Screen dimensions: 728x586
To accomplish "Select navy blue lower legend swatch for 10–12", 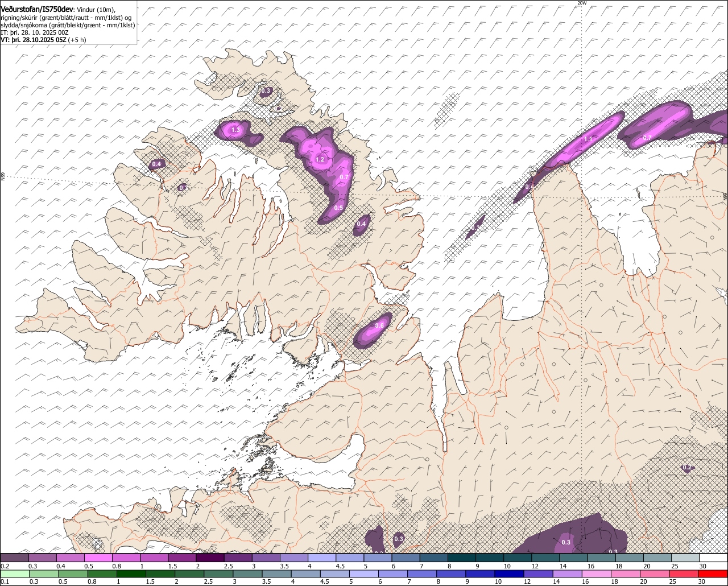I will pyautogui.click(x=510, y=574).
